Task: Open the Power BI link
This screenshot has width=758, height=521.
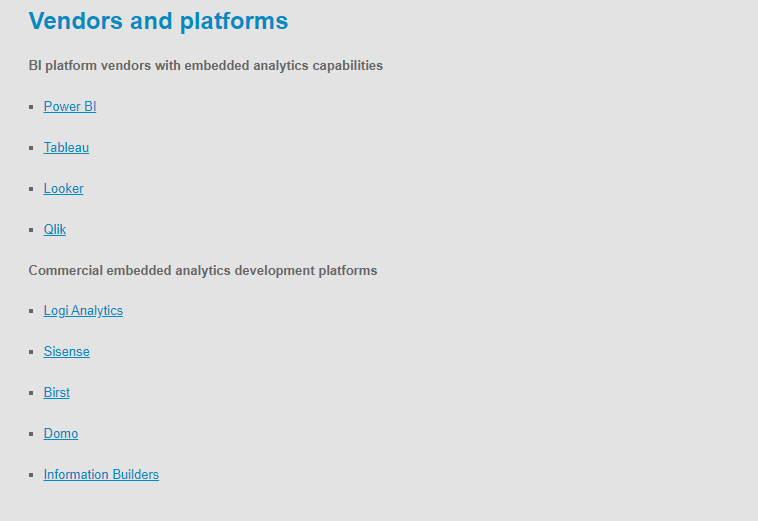Action: (x=70, y=106)
